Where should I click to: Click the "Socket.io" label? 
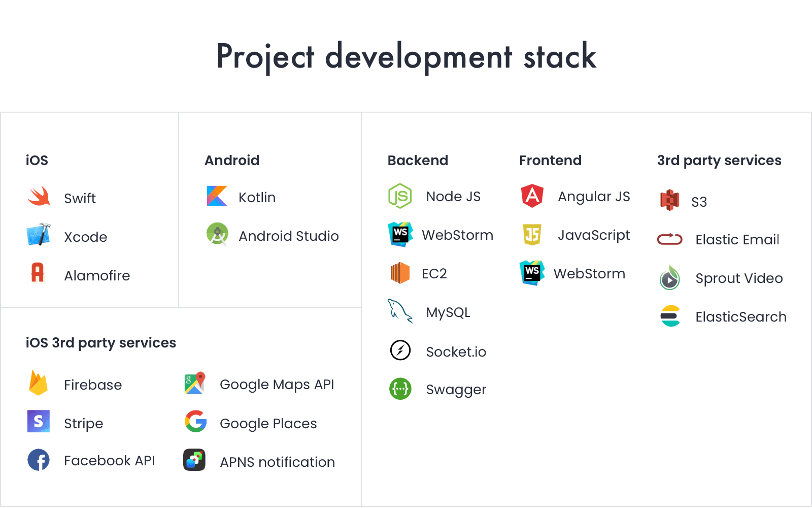(456, 352)
